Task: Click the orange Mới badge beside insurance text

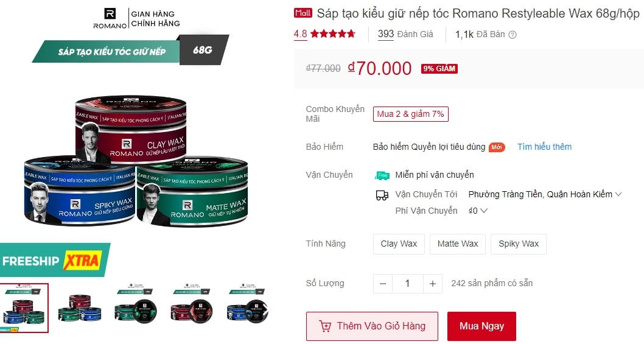Action: click(497, 147)
